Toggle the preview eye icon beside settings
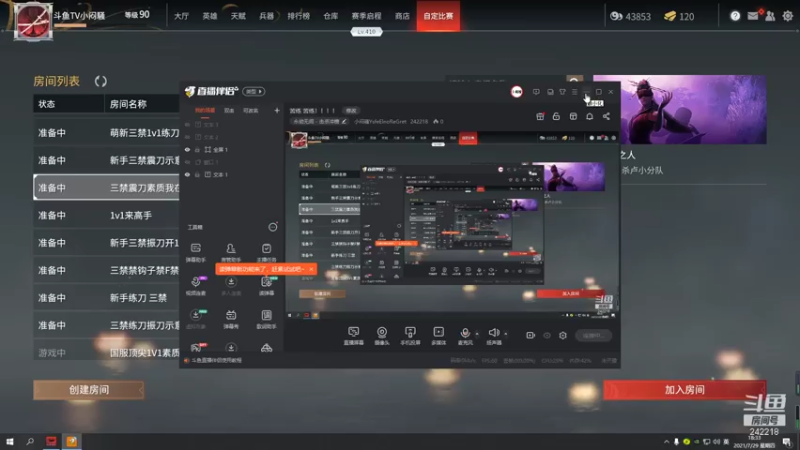This screenshot has width=800, height=450. [x=547, y=335]
